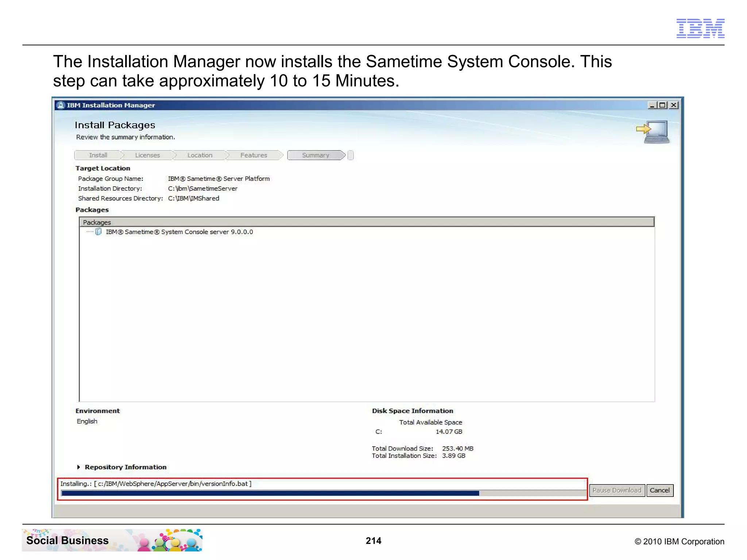Click the 253.40 MB download size value
The height and width of the screenshot is (560, 747).
(458, 448)
